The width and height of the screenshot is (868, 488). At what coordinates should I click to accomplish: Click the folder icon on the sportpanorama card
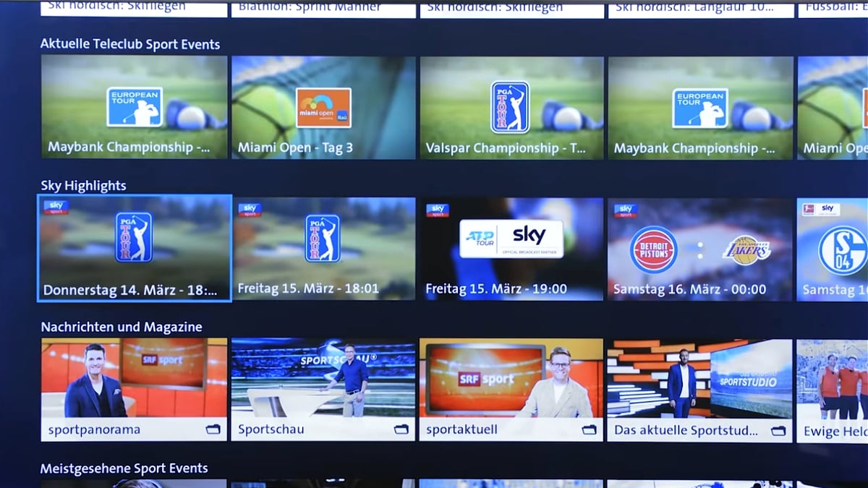click(213, 429)
